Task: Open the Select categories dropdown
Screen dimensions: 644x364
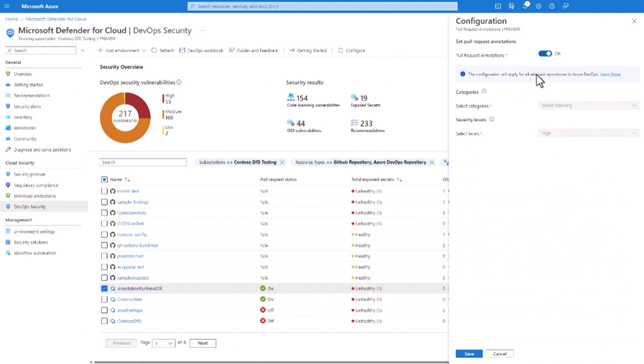Action: [589, 106]
